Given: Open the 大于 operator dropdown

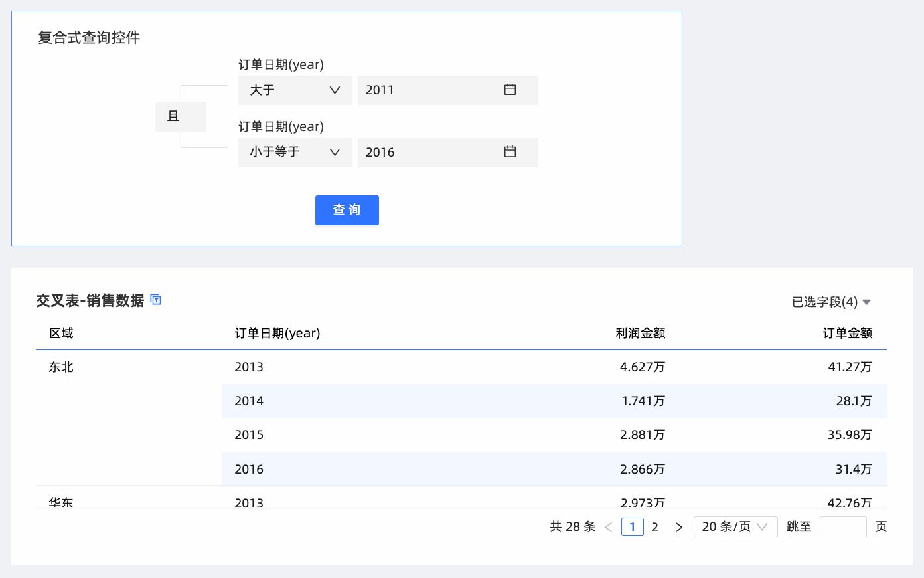Looking at the screenshot, I should coord(295,90).
